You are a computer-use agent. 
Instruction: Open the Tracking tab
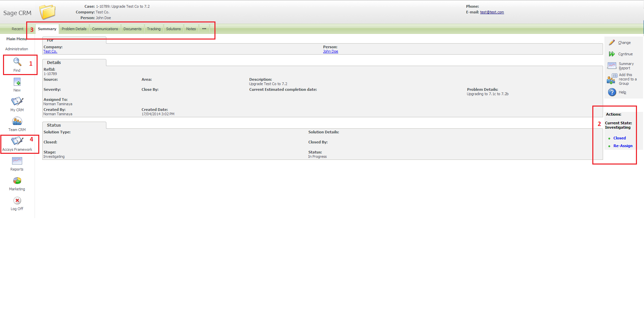click(154, 29)
